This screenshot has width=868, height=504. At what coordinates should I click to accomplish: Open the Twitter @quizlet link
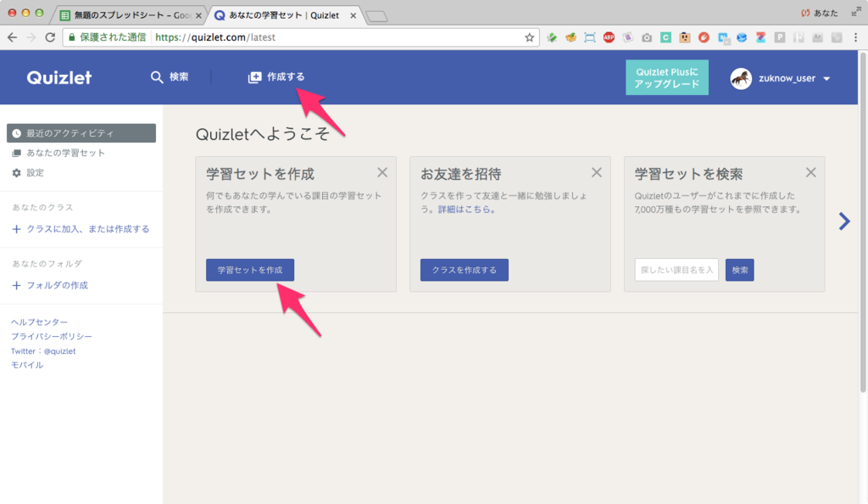(x=43, y=350)
